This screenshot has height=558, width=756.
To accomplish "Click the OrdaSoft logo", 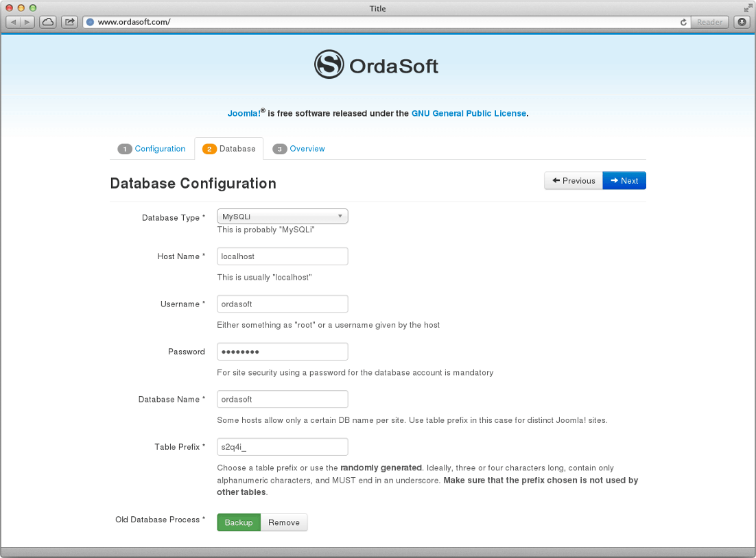I will (376, 64).
